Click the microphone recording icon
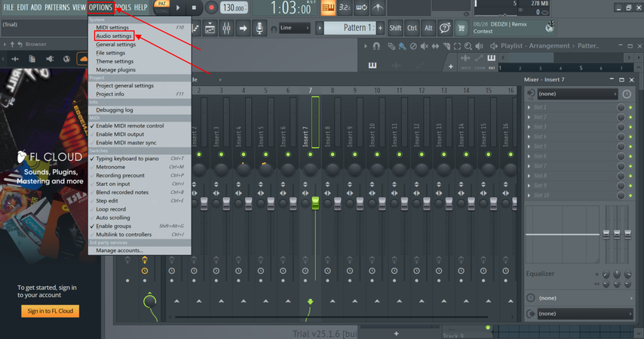The image size is (644, 339). pyautogui.click(x=259, y=29)
